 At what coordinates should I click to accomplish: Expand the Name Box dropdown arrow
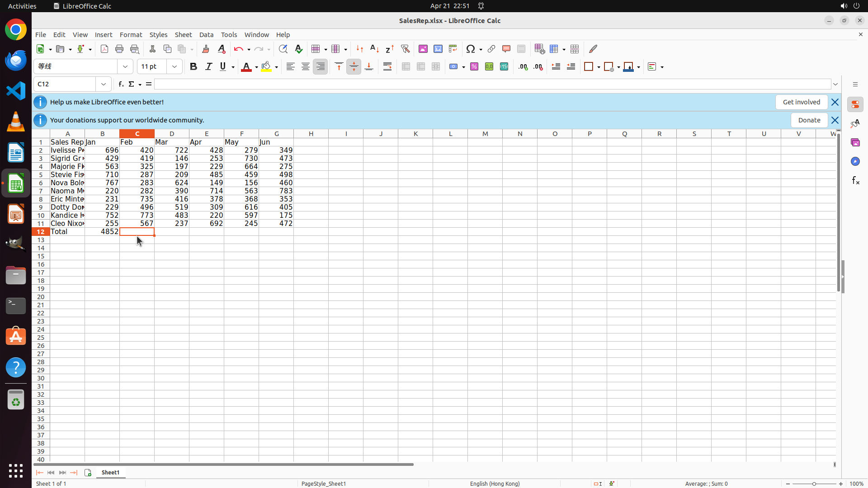point(104,84)
